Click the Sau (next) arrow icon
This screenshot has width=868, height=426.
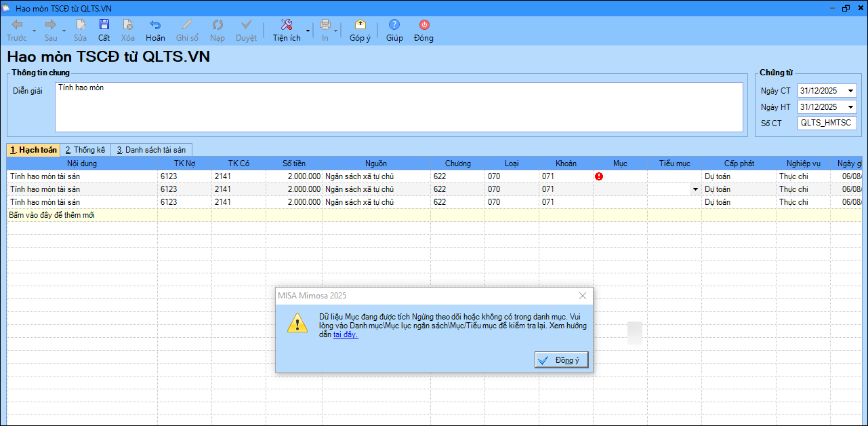(51, 24)
